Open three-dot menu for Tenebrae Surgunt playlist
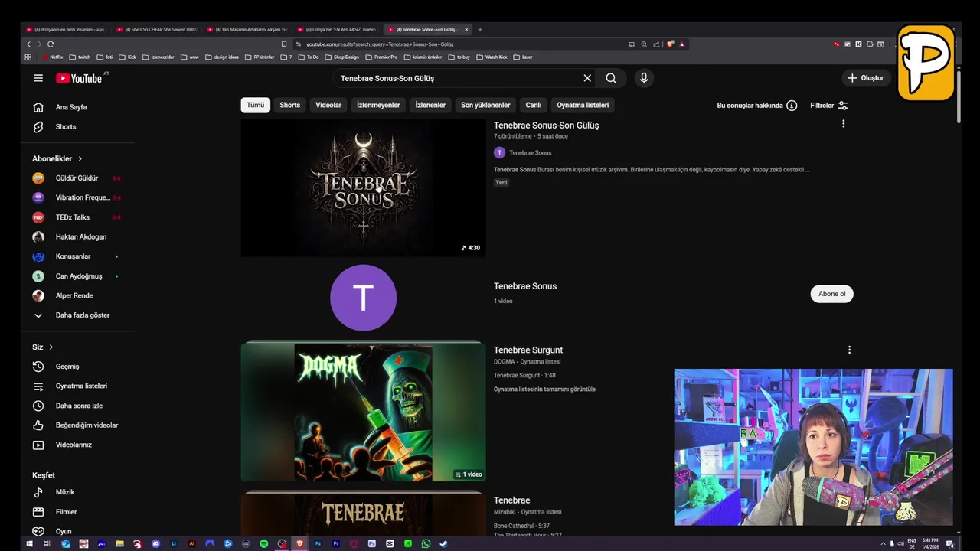Screen dimensions: 980x551 (x=849, y=350)
